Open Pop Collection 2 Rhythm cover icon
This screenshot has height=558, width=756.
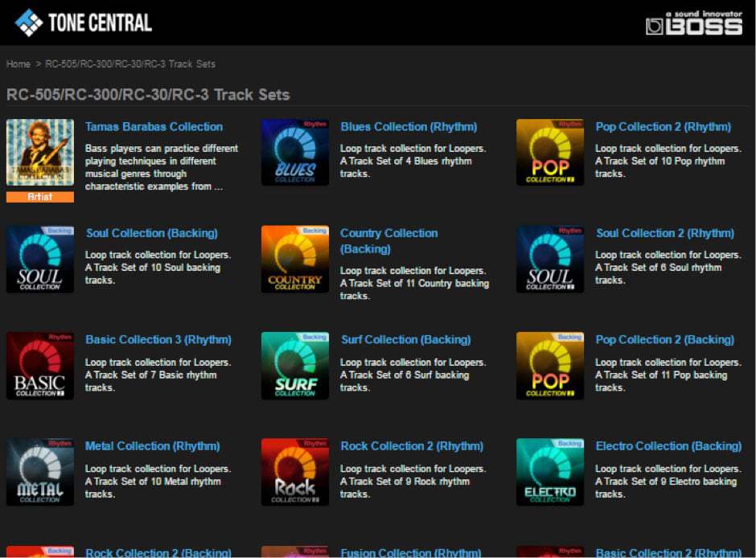click(550, 152)
